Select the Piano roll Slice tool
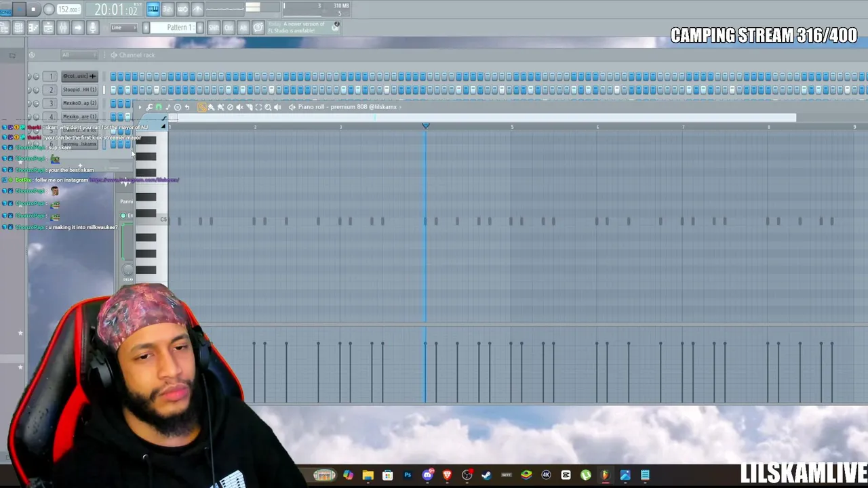868x488 pixels. (249, 107)
